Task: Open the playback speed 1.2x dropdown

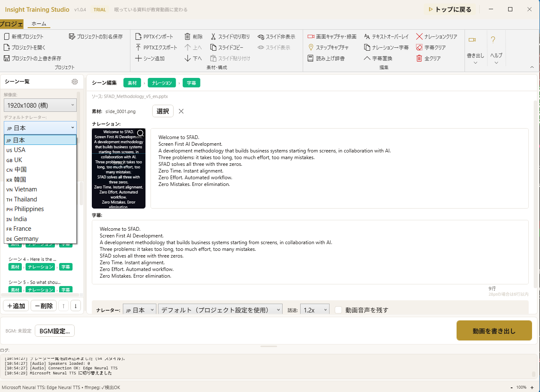Action: [x=314, y=310]
